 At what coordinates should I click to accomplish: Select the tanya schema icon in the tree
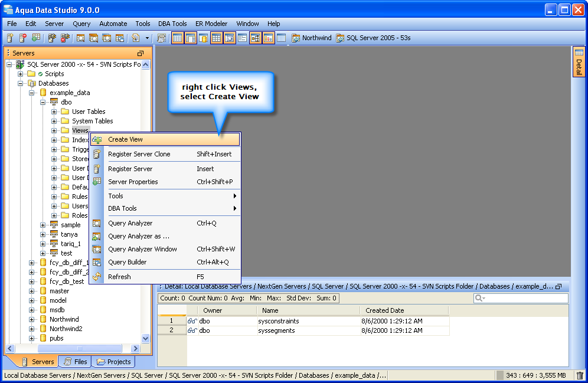click(54, 234)
